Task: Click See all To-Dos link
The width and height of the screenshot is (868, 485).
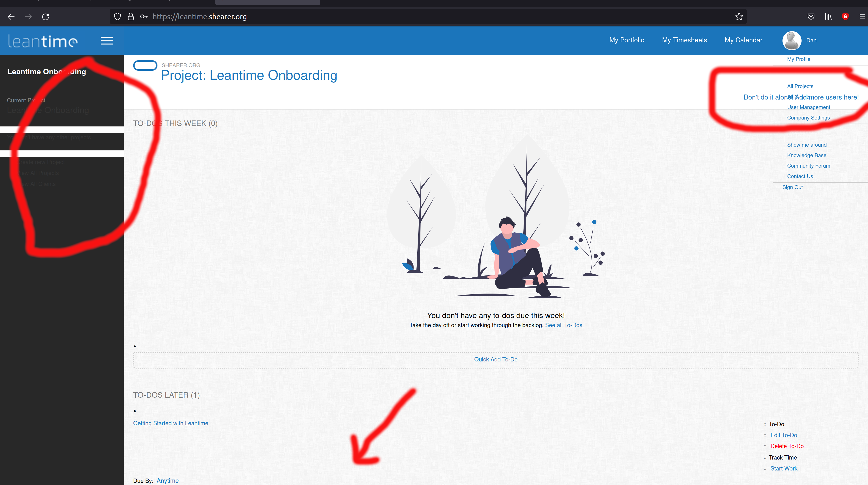Action: [563, 325]
